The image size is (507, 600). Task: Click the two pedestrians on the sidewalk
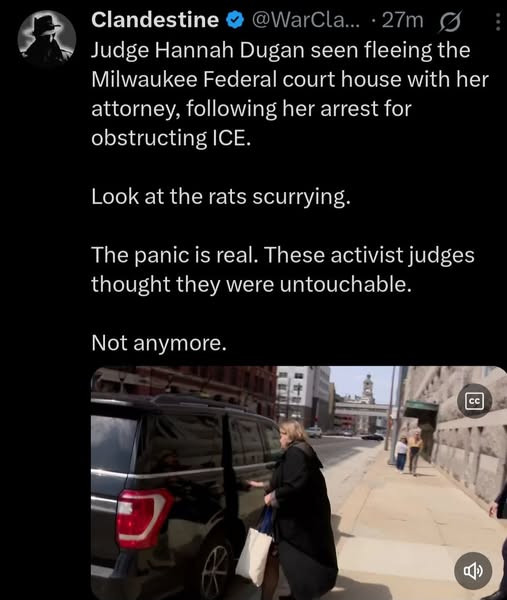pos(409,452)
